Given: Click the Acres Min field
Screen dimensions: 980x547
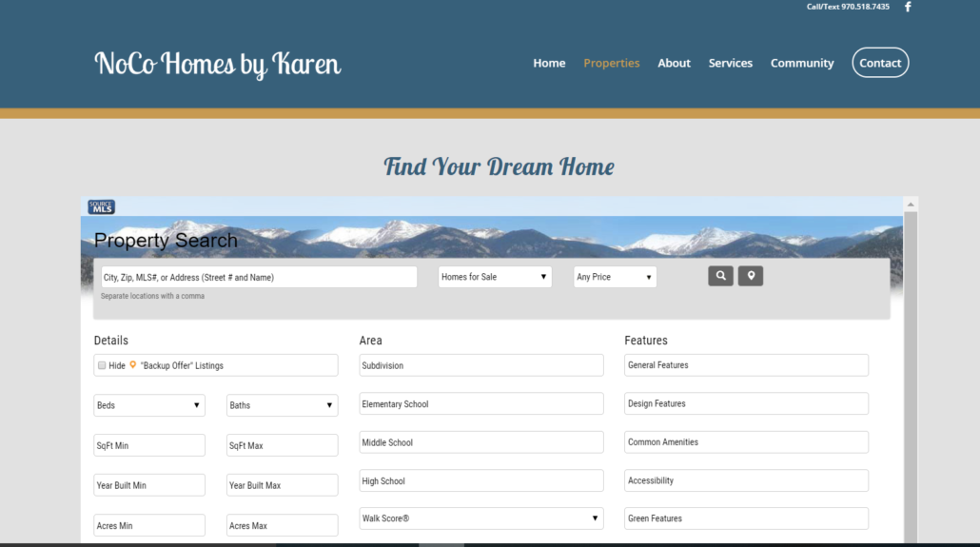Looking at the screenshot, I should 149,525.
